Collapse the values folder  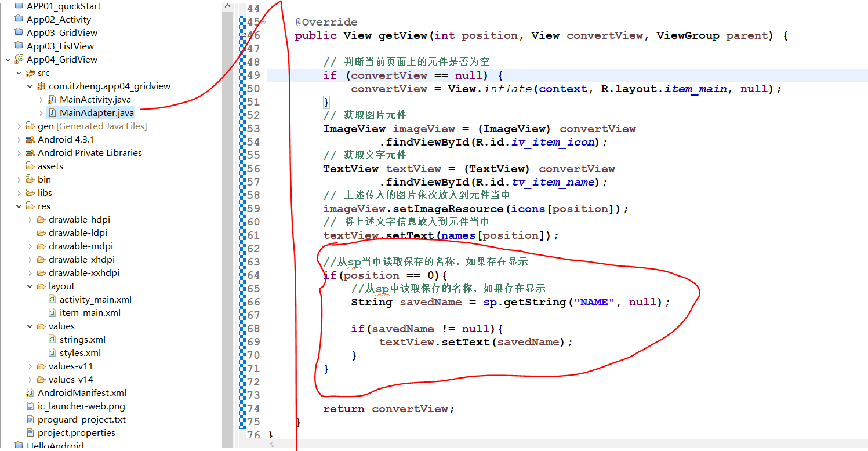point(30,326)
